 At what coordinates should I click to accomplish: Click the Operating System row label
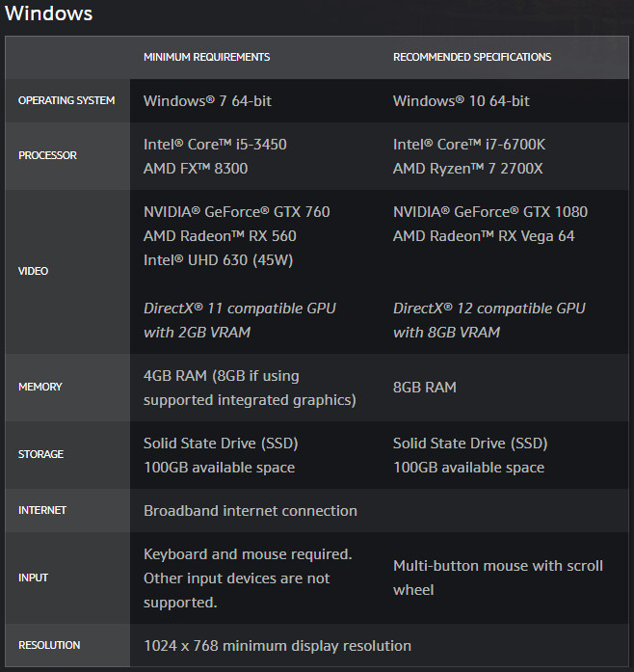pyautogui.click(x=66, y=100)
